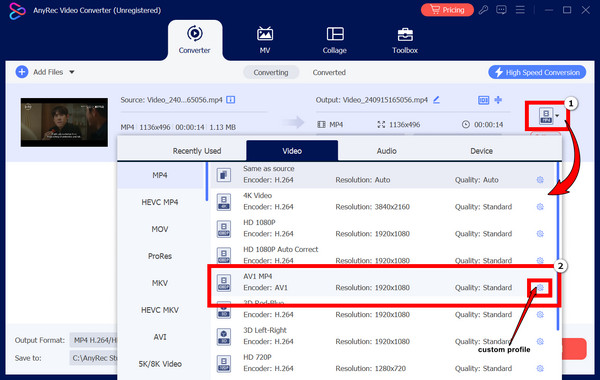Click the 4K Video format icon
Viewport: 600px width, 380px height.
click(x=224, y=202)
